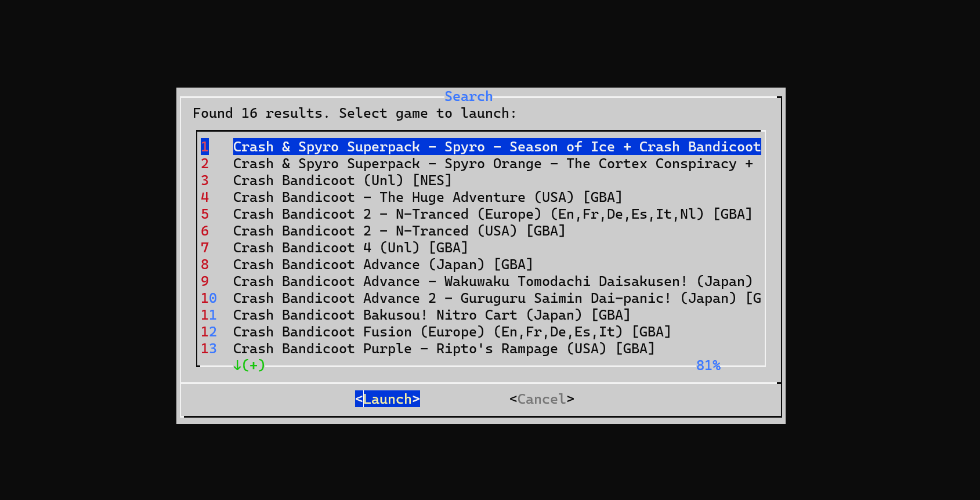Screen dimensions: 980x500
Task: Click the 81% scroll position indicator
Action: 708,365
